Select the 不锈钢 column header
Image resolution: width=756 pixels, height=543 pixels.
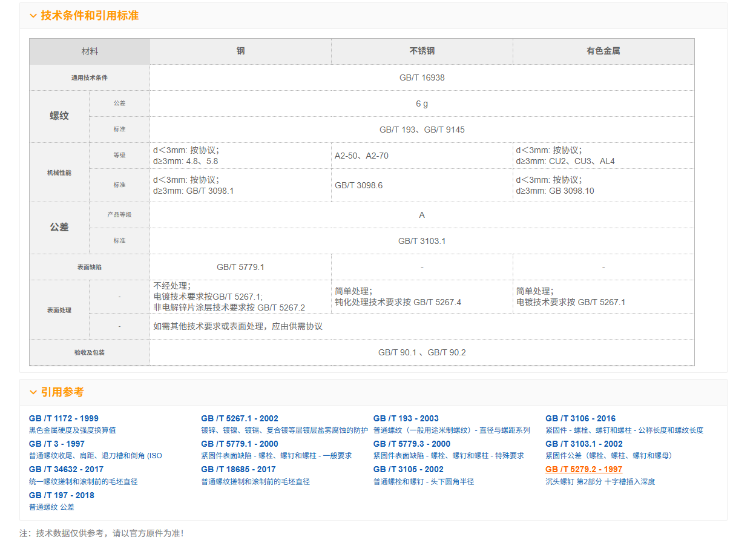[422, 51]
